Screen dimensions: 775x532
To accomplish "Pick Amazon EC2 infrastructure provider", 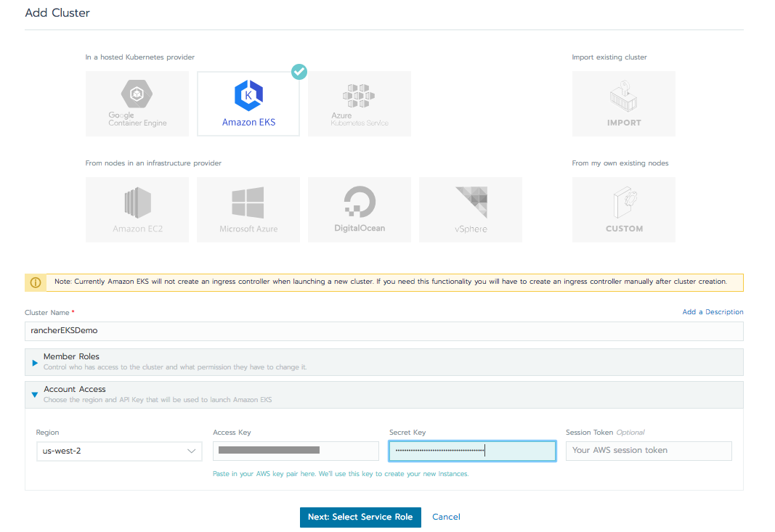I will (137, 209).
